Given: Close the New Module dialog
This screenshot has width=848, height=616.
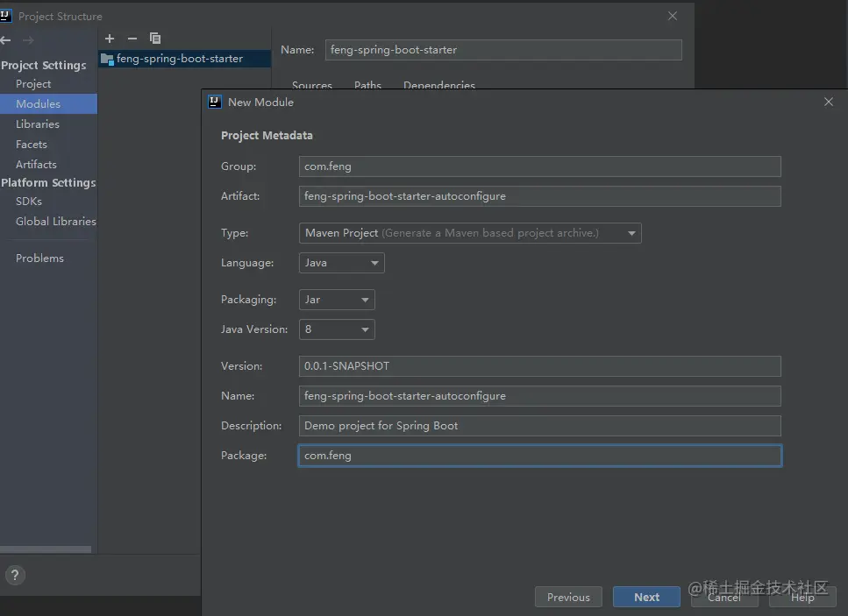Looking at the screenshot, I should pos(829,102).
